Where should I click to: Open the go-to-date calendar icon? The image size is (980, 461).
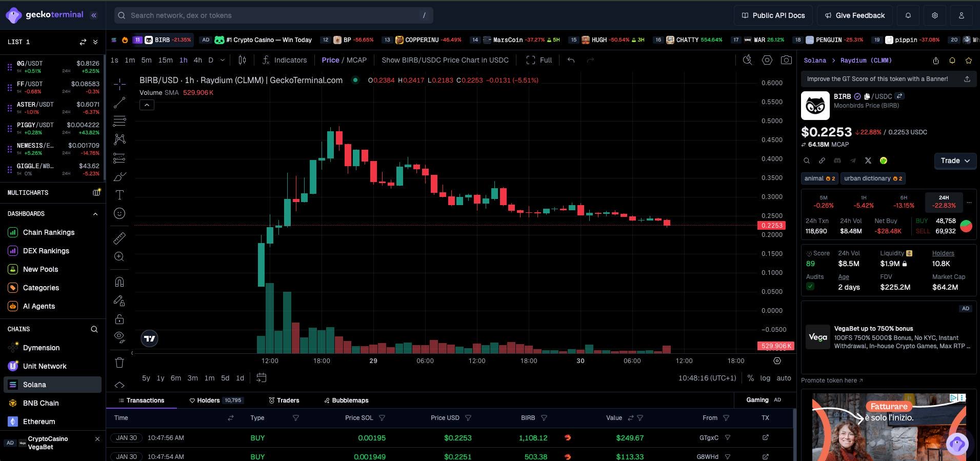click(261, 378)
